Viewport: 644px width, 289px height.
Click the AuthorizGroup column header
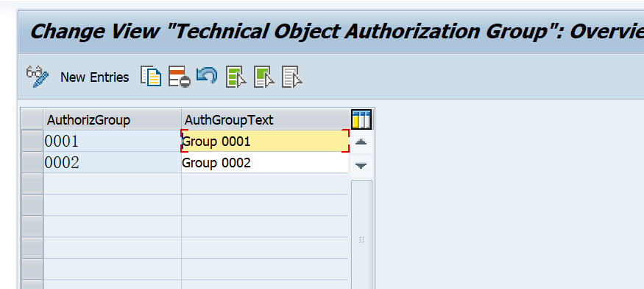112,119
